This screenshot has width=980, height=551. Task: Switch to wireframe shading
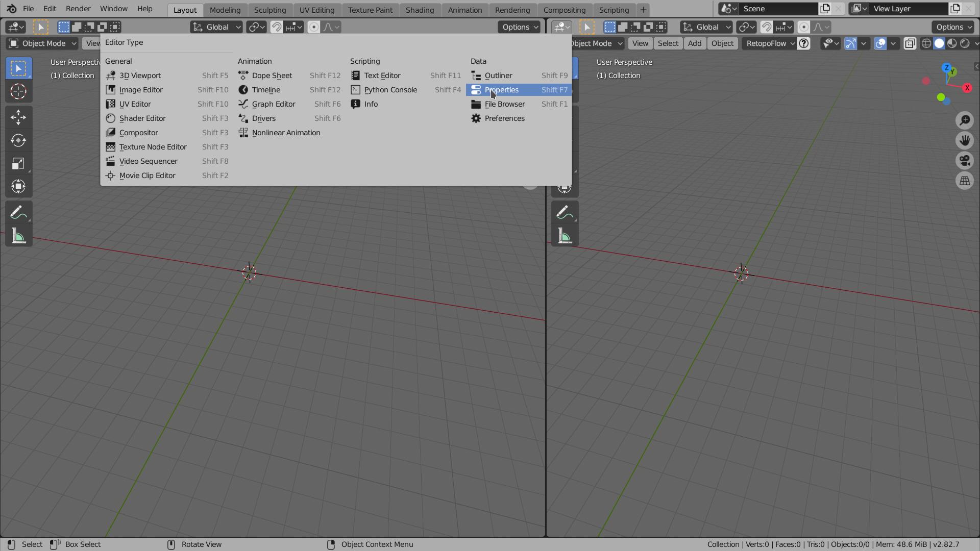tap(926, 43)
